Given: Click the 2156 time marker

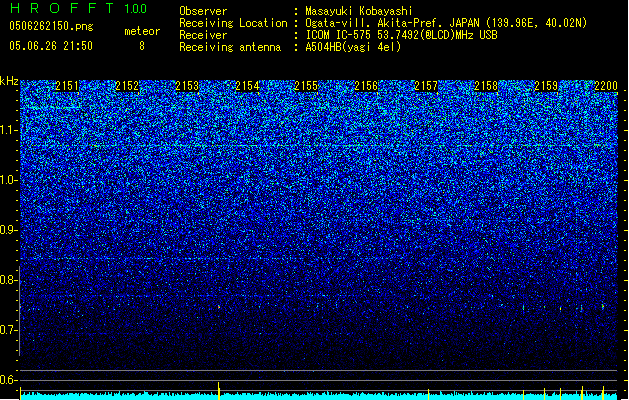Looking at the screenshot, I should [366, 86].
